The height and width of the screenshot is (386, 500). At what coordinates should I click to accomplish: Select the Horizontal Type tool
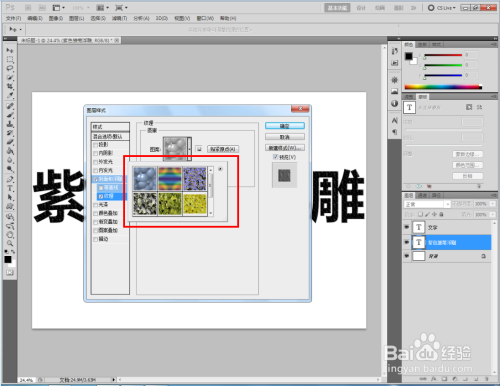tap(10, 188)
